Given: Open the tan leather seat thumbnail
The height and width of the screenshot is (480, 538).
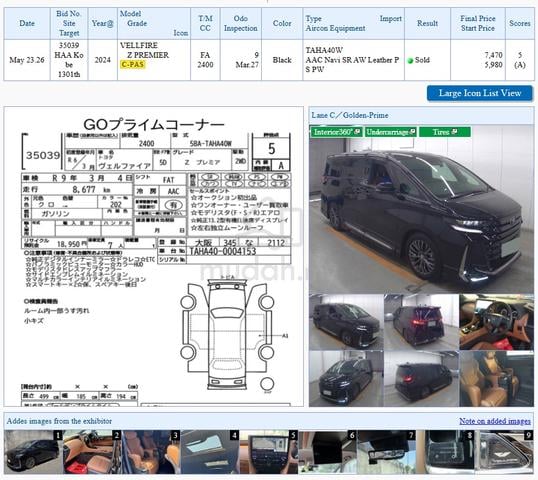Looking at the screenshot, I should pyautogui.click(x=496, y=378).
